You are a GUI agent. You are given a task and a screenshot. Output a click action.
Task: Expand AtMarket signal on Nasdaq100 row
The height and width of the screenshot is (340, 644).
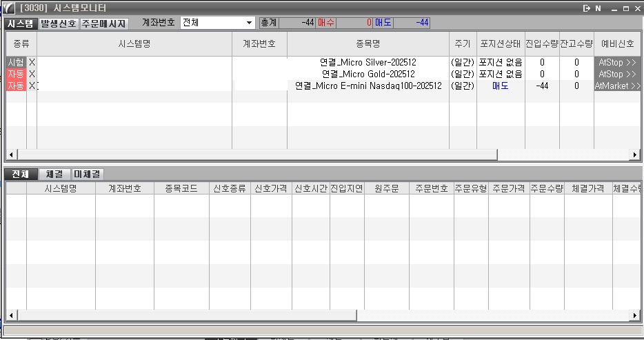coord(617,86)
